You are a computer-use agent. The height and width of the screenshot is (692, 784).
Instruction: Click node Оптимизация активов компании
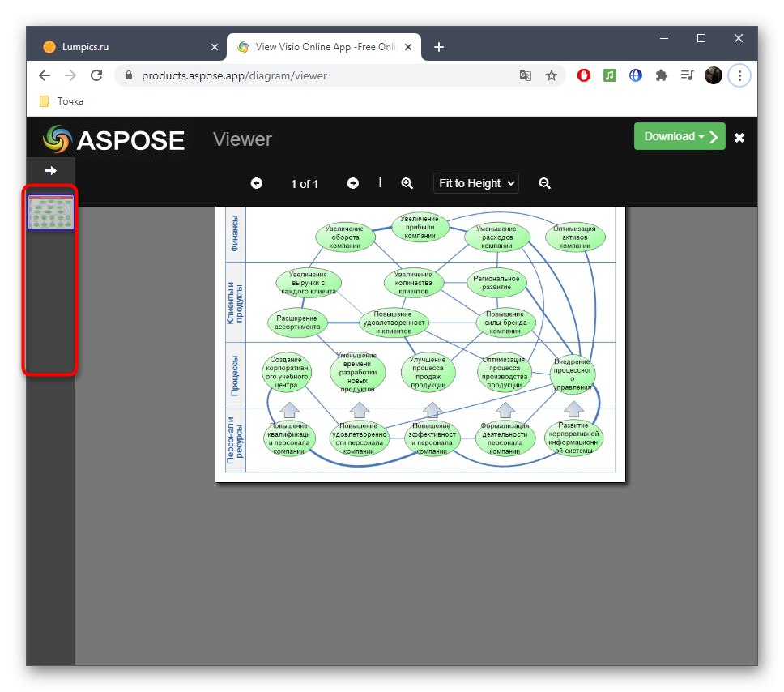[575, 237]
